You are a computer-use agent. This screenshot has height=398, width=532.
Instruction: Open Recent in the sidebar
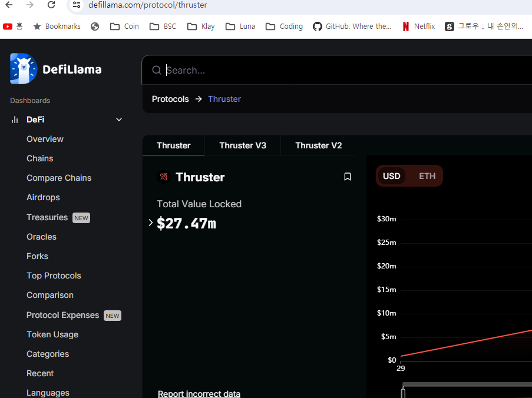[40, 373]
